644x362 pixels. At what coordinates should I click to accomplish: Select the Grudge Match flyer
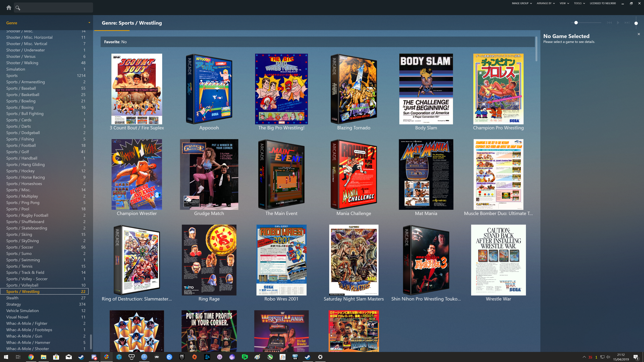coord(209,174)
